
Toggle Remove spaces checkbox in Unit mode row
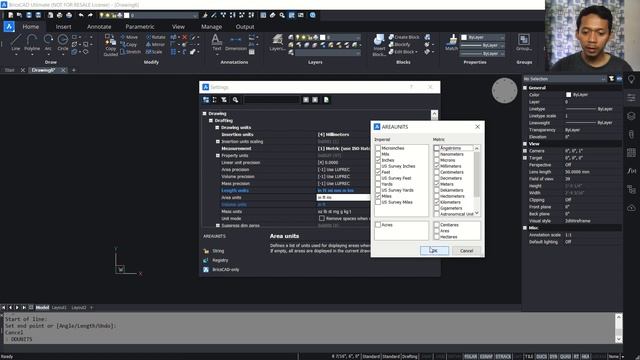322,218
